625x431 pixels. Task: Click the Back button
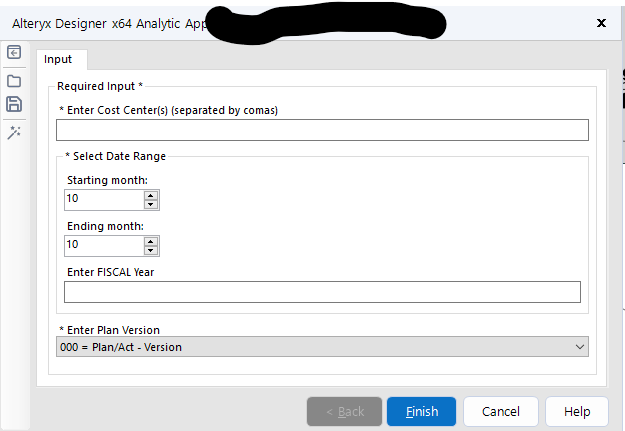[x=344, y=411]
